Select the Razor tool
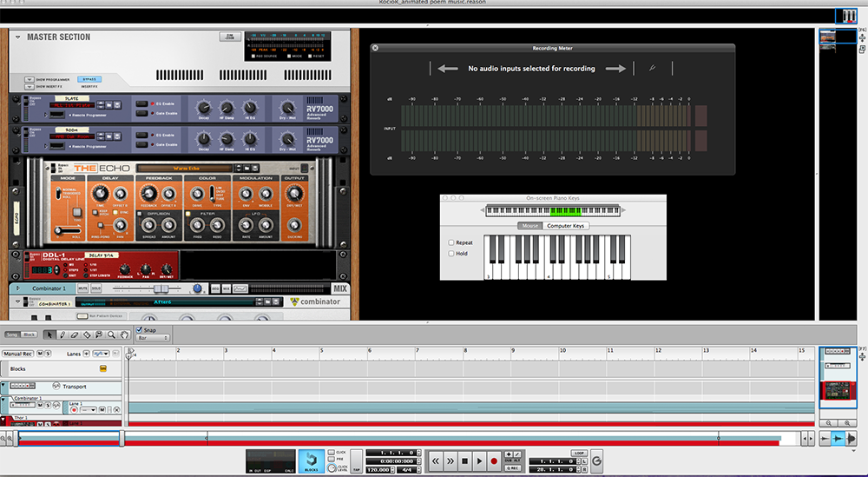868x477 pixels. coord(87,335)
